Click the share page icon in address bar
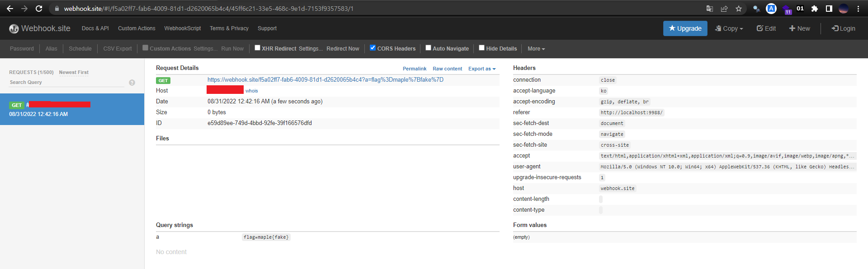 [724, 9]
